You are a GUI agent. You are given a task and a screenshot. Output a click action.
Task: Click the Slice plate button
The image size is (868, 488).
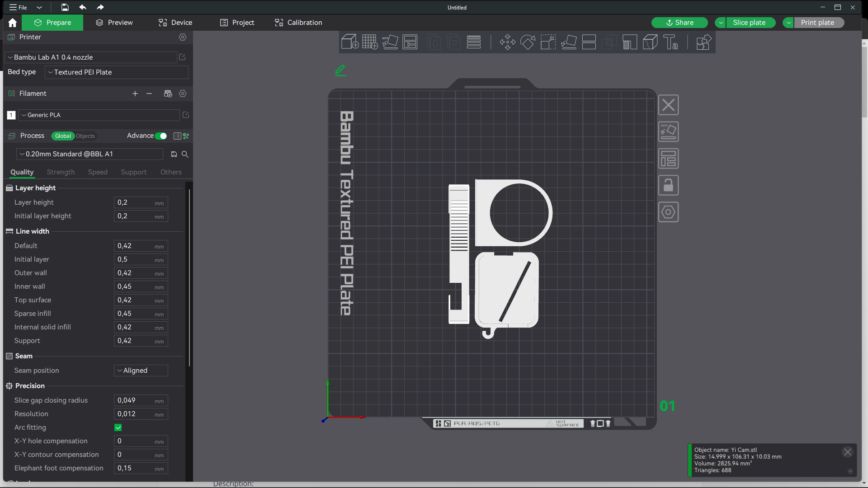(750, 23)
